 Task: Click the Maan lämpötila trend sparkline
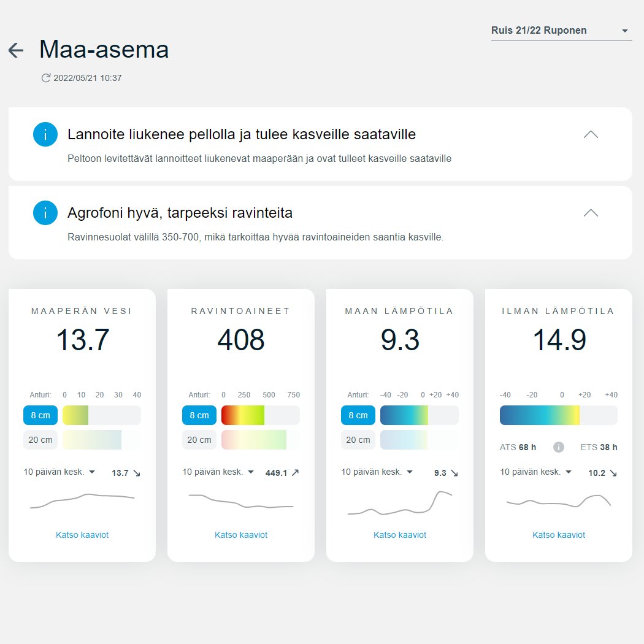tap(400, 503)
